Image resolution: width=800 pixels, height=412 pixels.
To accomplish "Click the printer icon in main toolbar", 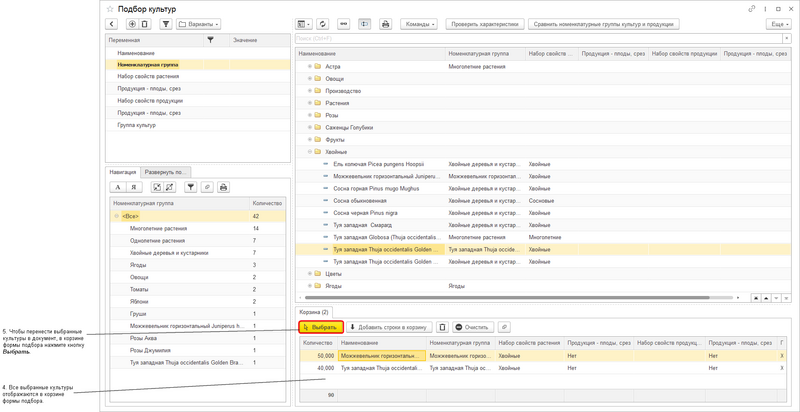I will [x=386, y=24].
